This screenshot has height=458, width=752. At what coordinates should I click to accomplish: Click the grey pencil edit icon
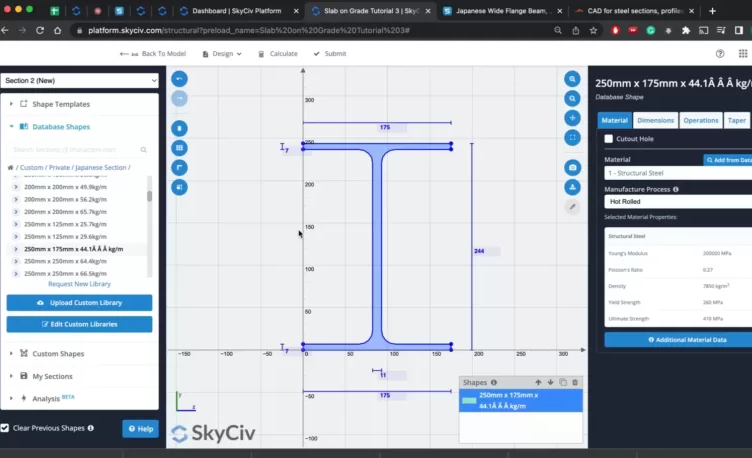[x=572, y=207]
